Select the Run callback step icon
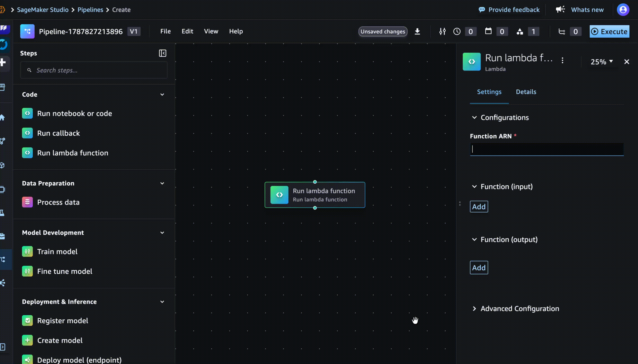Viewport: 638px width, 364px height. tap(27, 133)
